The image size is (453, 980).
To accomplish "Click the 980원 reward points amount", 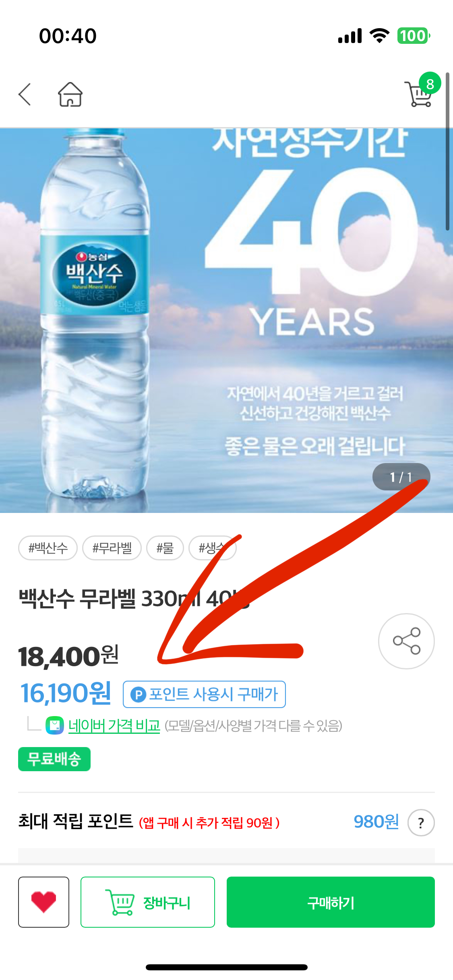I will tap(376, 822).
